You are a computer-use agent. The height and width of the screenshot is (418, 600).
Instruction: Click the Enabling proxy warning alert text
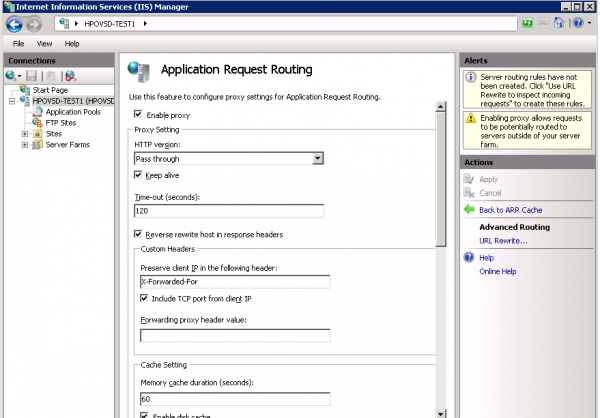531,131
